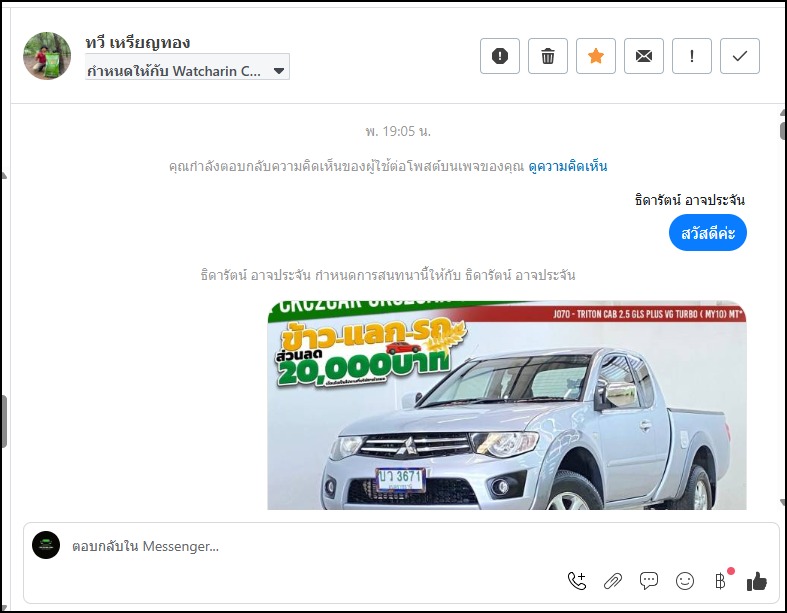787x613 pixels.
Task: Click the สวัสดีค่ะ message bubble
Action: pyautogui.click(x=708, y=233)
